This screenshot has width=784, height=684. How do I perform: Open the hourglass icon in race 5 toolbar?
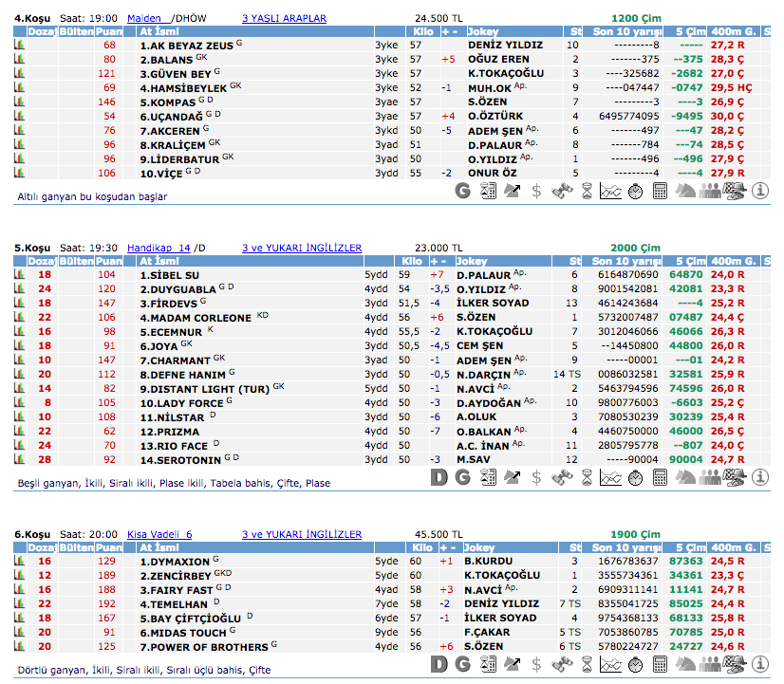point(587,476)
